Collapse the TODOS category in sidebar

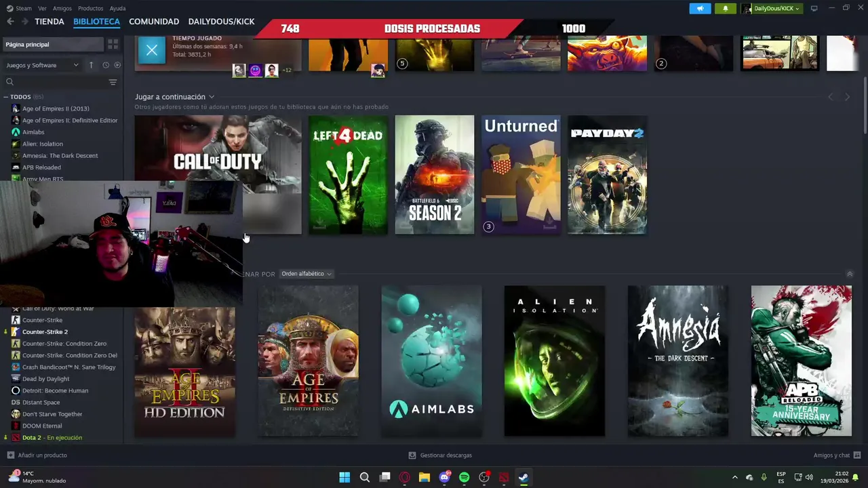point(5,97)
